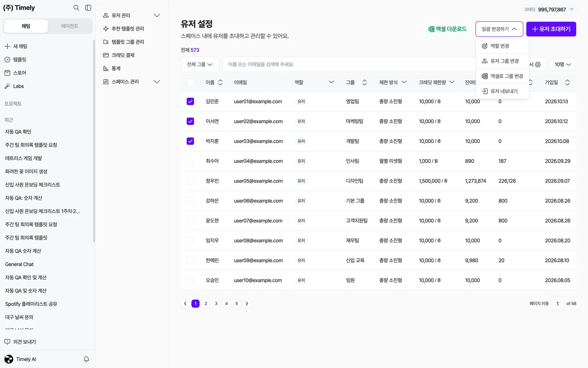Click the 페이지 이동 page number field
The width and height of the screenshot is (588, 368).
click(x=557, y=304)
